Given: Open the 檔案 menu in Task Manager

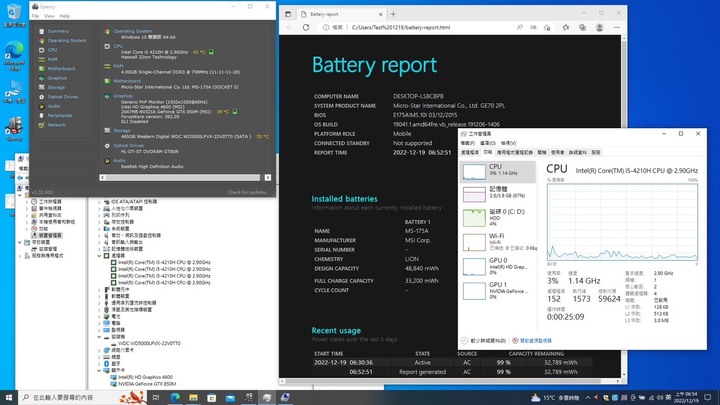Looking at the screenshot, I should click(467, 143).
